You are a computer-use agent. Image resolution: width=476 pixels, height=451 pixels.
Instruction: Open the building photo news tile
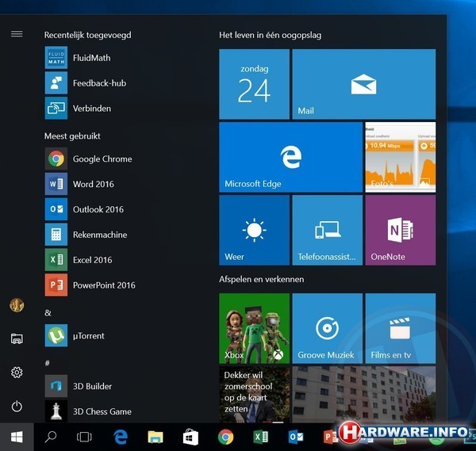tap(363, 394)
